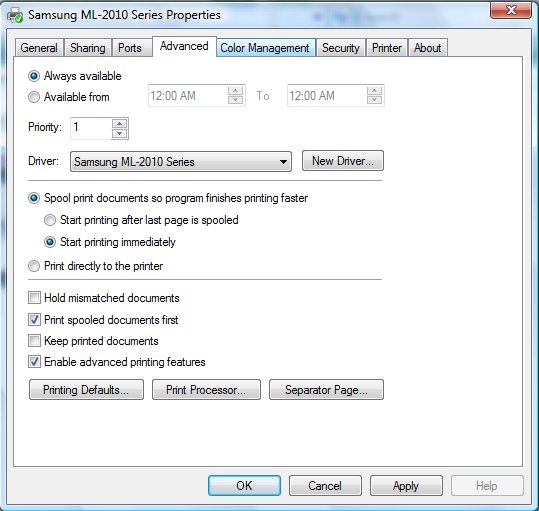Switch to the General tab

coord(39,47)
